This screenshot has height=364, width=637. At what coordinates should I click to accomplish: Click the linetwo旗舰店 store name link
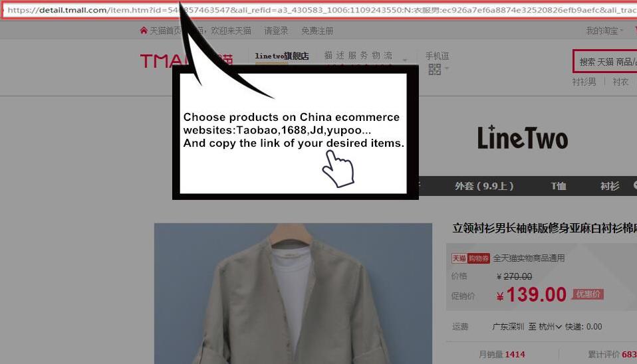pyautogui.click(x=282, y=56)
